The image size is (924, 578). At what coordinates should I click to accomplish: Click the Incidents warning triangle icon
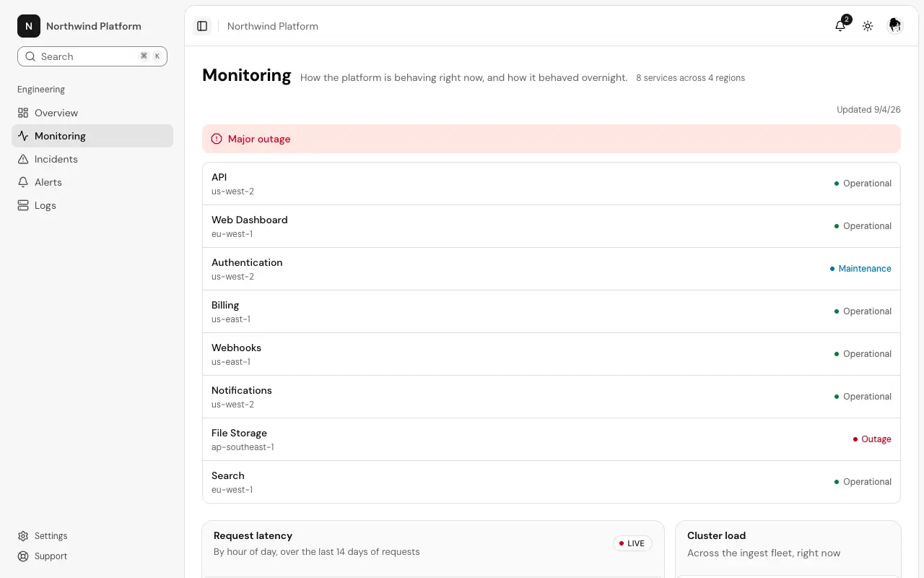coord(23,159)
